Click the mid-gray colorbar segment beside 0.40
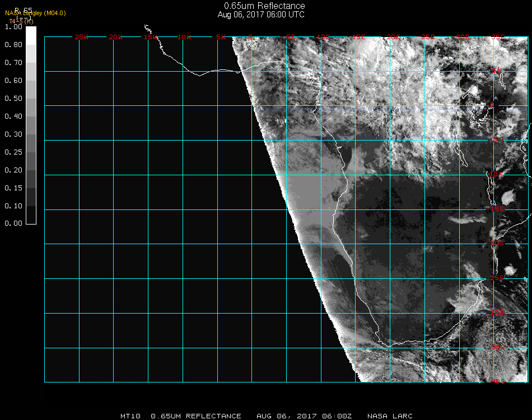 [x=31, y=125]
